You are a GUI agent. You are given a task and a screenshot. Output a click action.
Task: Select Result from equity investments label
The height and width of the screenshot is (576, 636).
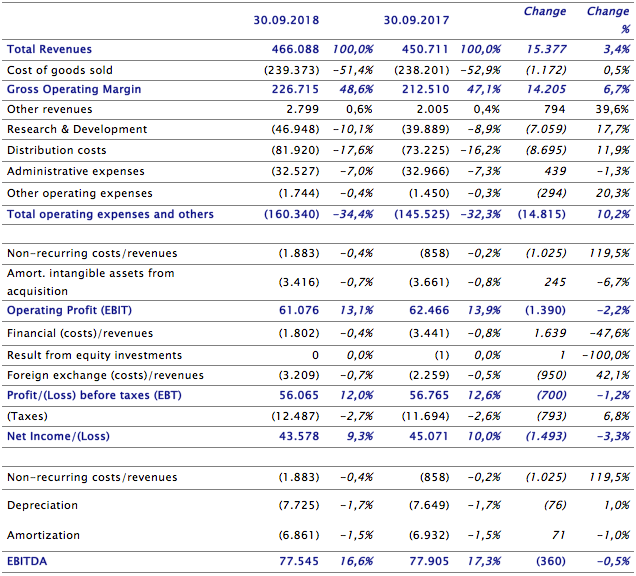coord(94,355)
